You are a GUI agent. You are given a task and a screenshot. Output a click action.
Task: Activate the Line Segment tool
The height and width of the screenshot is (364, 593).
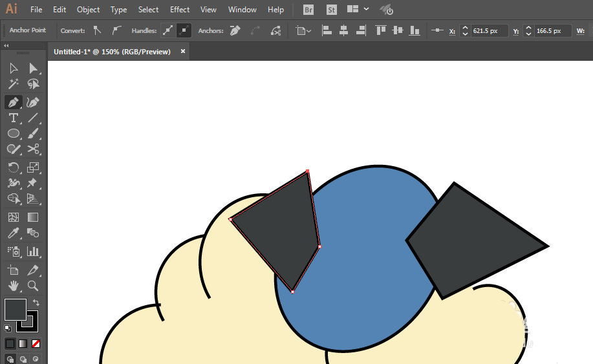pos(33,118)
